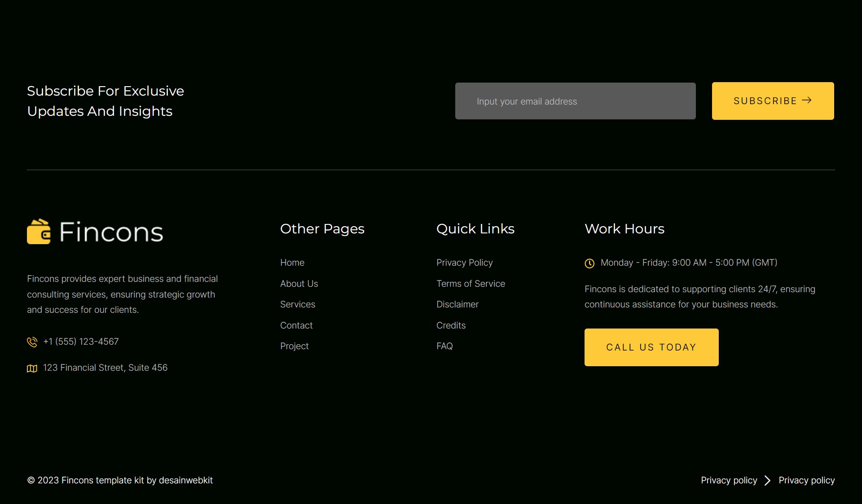Click the CALL US TODAY button
The width and height of the screenshot is (862, 504).
click(651, 347)
